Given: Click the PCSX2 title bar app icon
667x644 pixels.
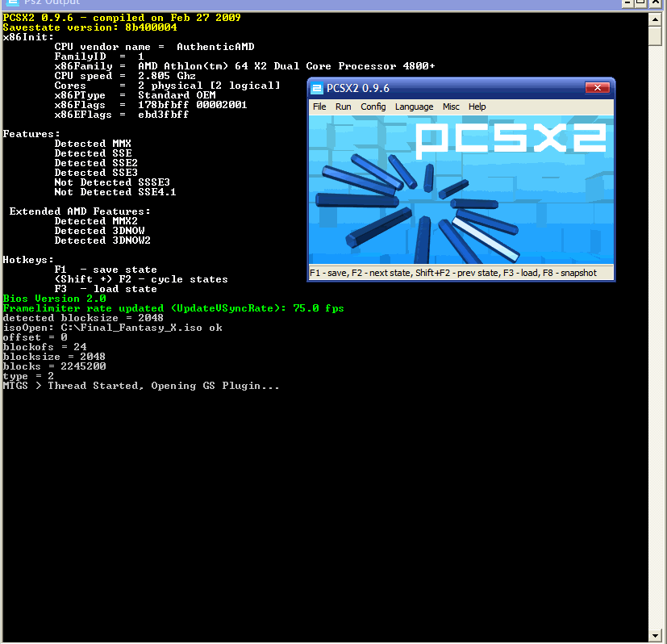Looking at the screenshot, I should click(x=317, y=88).
